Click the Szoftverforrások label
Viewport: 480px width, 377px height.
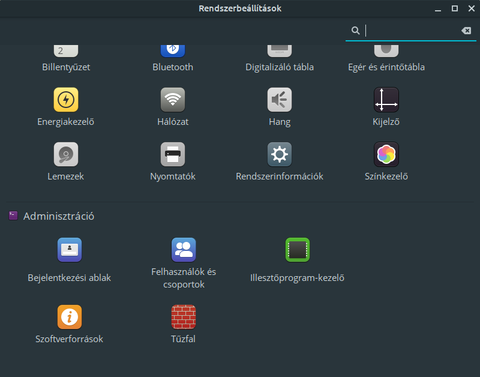[x=69, y=339]
